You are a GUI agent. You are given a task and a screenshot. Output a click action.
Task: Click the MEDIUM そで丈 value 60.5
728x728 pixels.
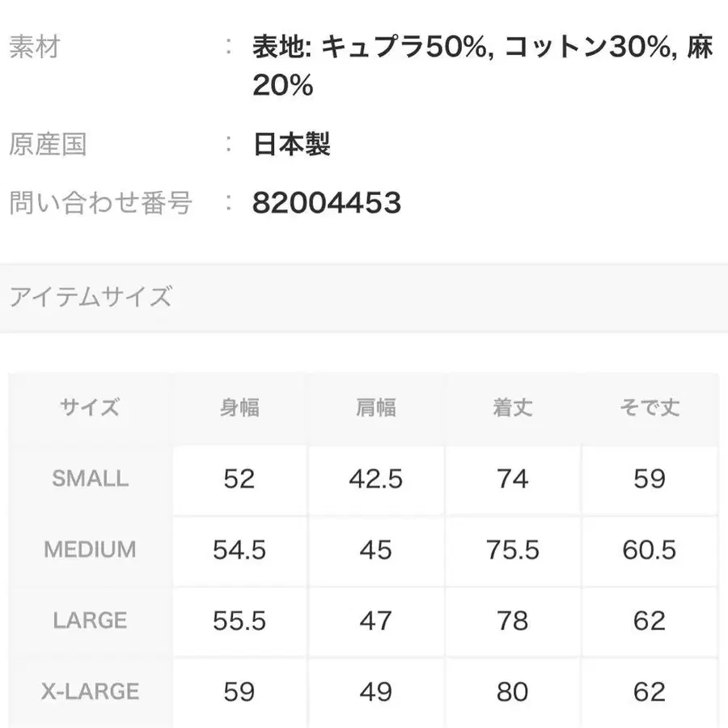point(650,550)
